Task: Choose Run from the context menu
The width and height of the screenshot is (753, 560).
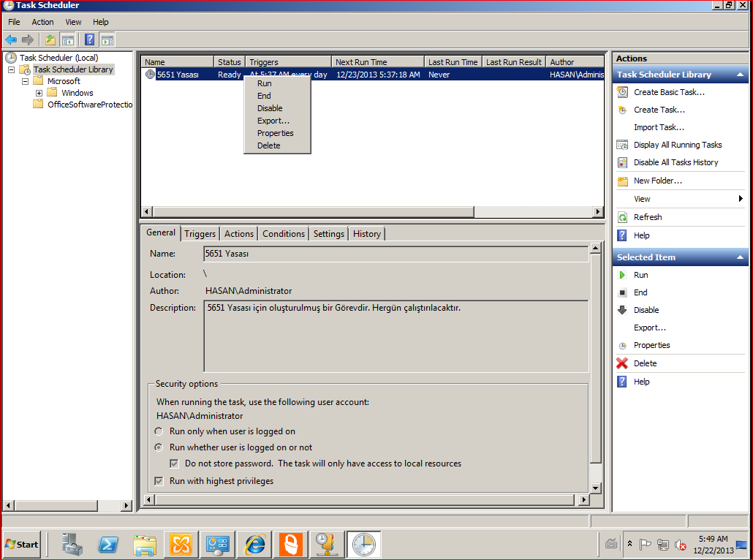Action: [265, 83]
